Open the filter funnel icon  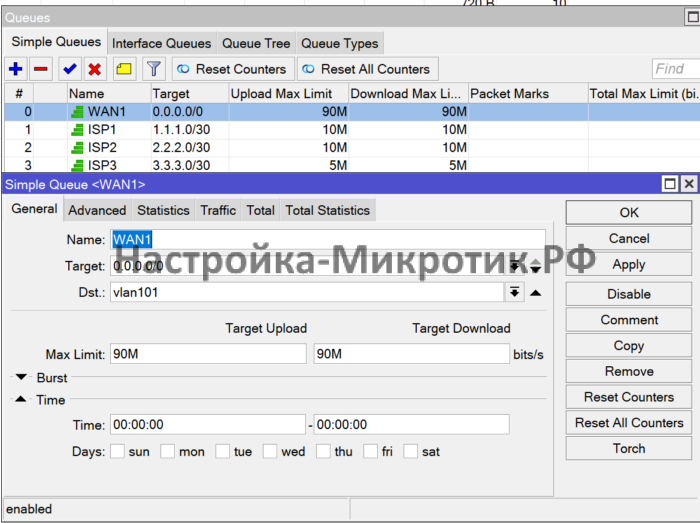[154, 69]
